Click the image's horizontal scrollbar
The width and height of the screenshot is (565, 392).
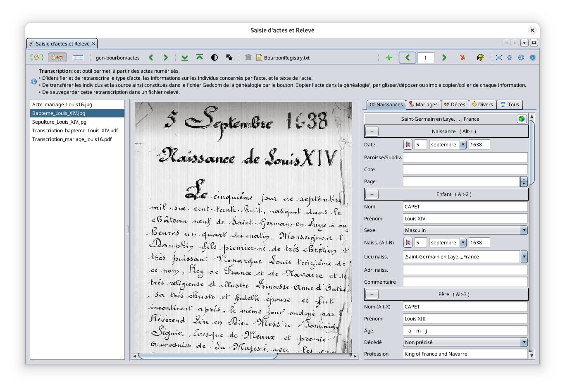(208, 356)
